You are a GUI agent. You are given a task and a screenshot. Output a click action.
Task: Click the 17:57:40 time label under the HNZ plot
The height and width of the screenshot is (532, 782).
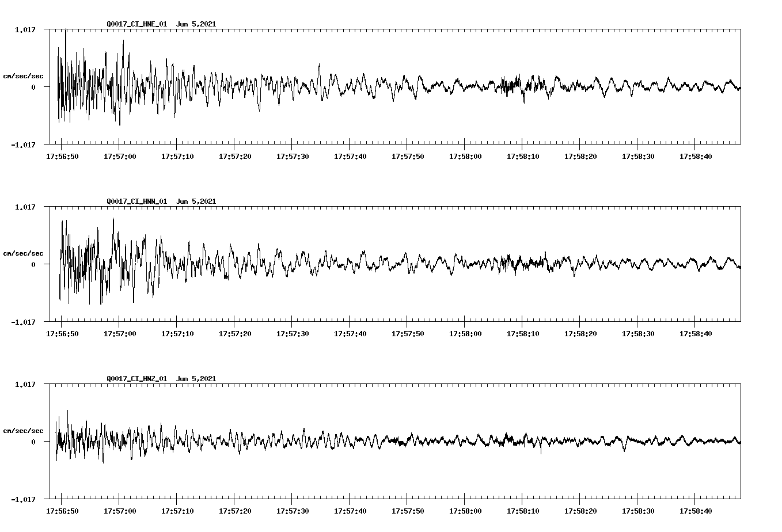(350, 511)
